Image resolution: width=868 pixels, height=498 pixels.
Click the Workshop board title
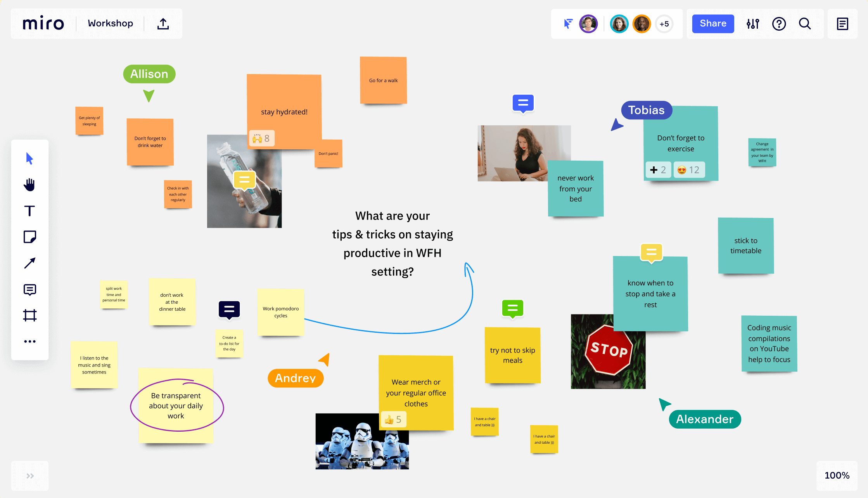coord(110,24)
